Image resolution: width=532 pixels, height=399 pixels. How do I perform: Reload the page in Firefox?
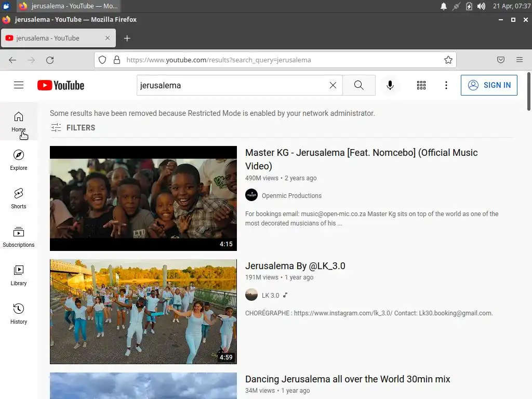pyautogui.click(x=50, y=60)
